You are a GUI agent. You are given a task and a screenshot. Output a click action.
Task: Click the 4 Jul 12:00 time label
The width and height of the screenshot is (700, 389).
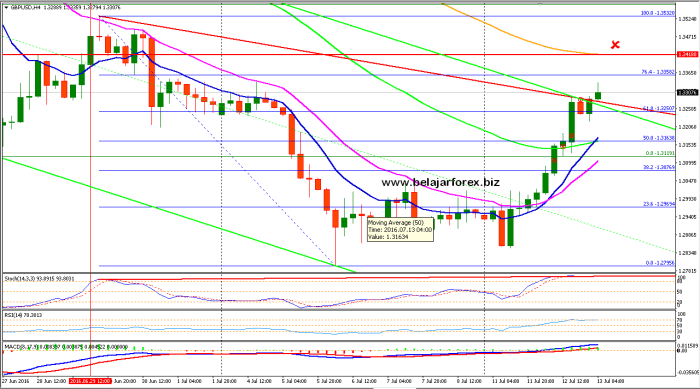[x=259, y=381]
